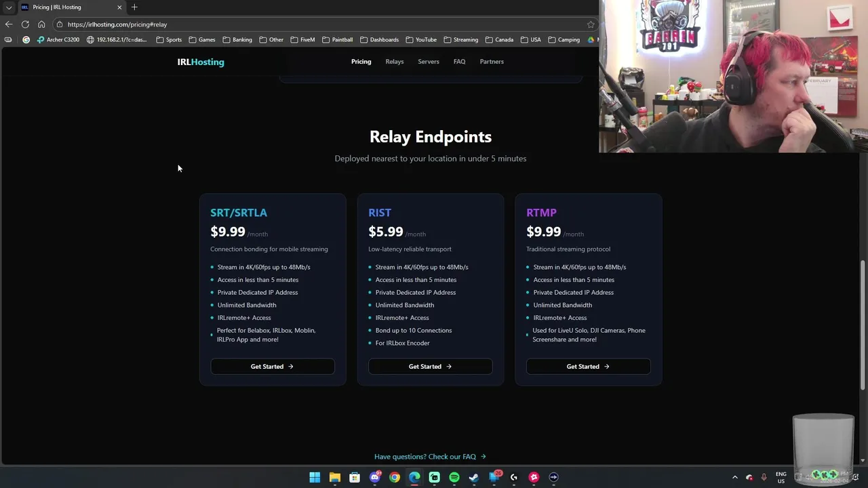Expand the Canada bookmarks folder

coord(499,39)
